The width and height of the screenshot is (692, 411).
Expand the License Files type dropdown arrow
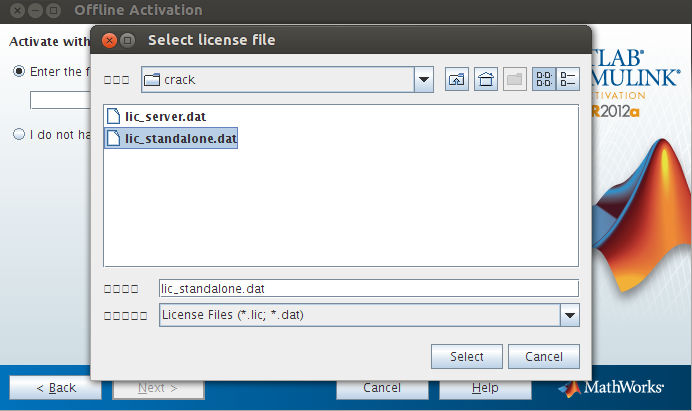point(569,316)
